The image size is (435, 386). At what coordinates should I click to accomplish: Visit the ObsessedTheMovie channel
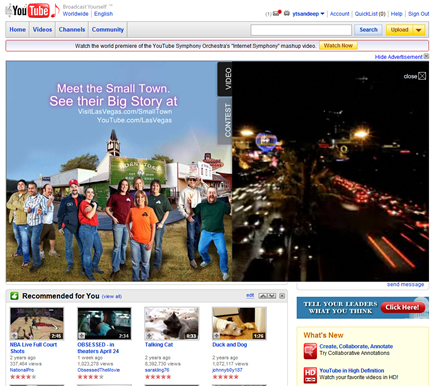click(98, 370)
